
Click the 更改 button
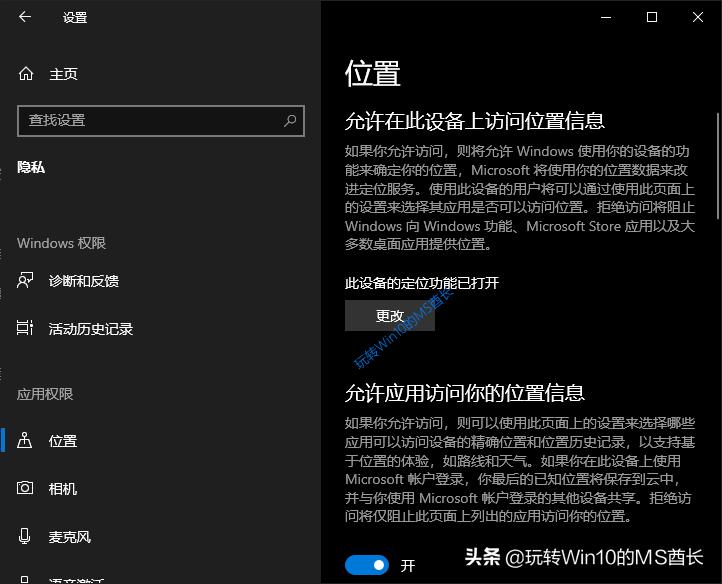tap(390, 315)
